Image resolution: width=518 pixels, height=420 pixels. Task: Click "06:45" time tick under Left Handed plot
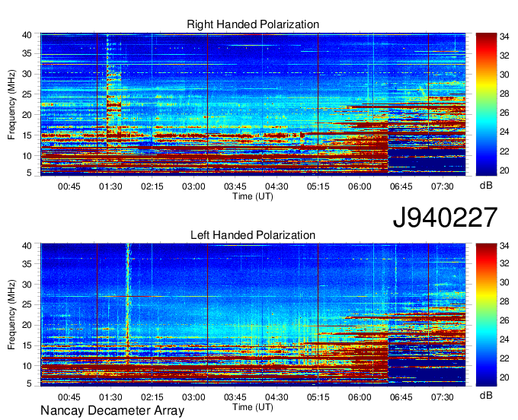(401, 397)
